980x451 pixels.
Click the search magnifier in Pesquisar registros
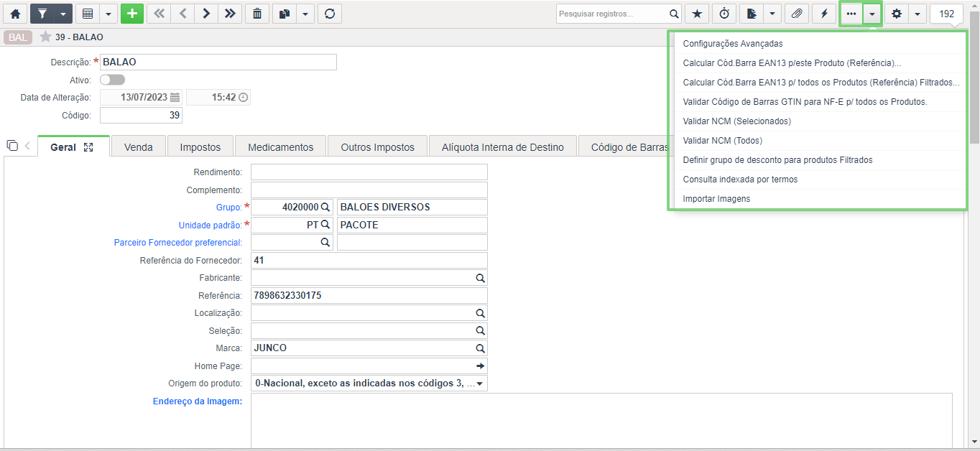coord(674,14)
